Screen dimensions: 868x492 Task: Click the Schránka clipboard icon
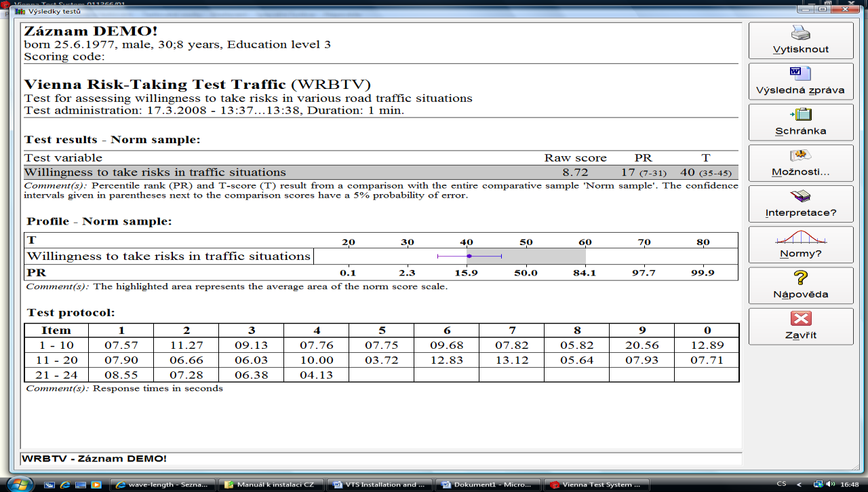coord(801,114)
